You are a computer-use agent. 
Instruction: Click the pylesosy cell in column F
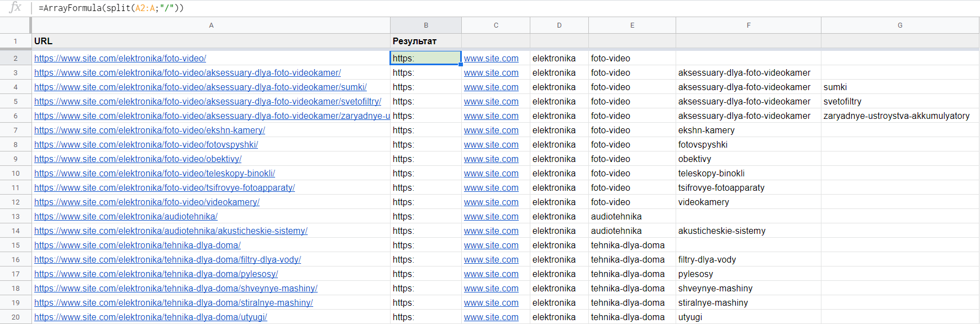coord(749,274)
